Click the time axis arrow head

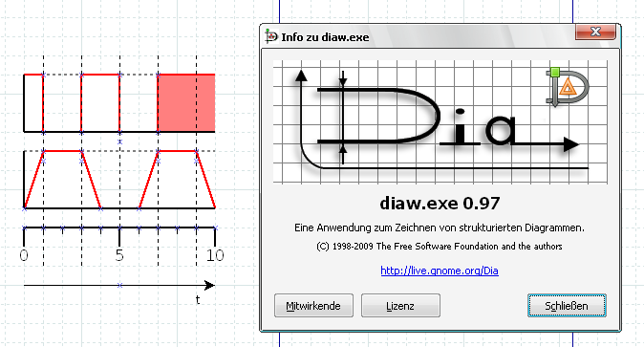209,285
